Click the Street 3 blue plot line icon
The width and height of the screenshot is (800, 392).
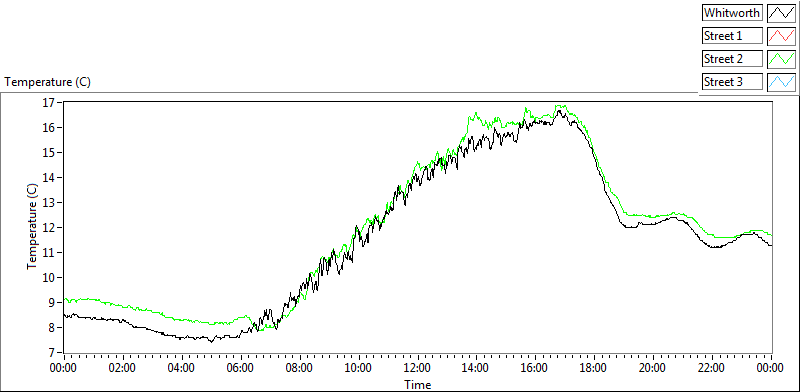pyautogui.click(x=781, y=82)
